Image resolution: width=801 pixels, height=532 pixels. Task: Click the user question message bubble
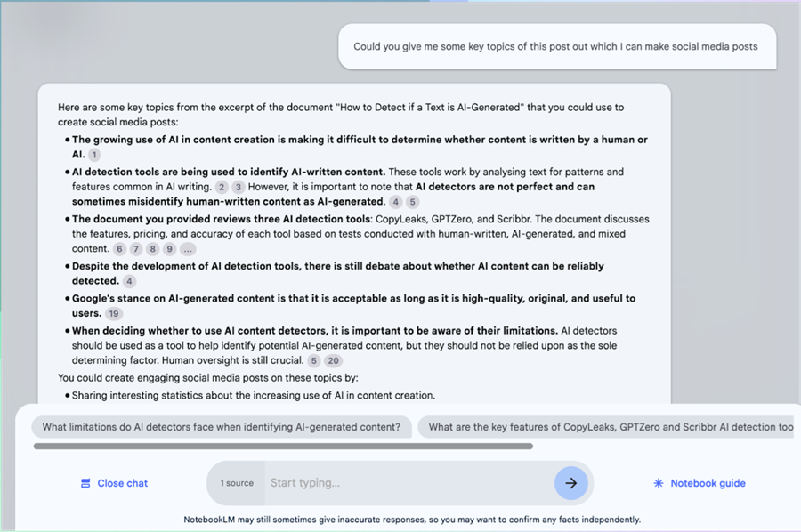(557, 46)
